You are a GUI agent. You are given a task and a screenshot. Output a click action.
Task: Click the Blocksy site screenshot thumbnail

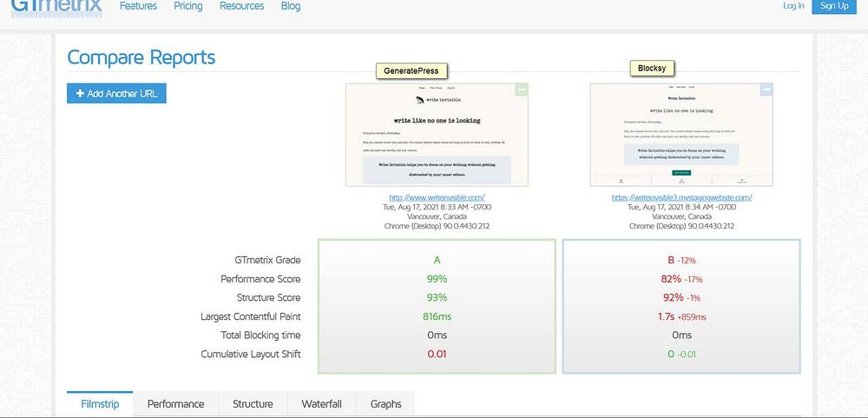point(681,135)
